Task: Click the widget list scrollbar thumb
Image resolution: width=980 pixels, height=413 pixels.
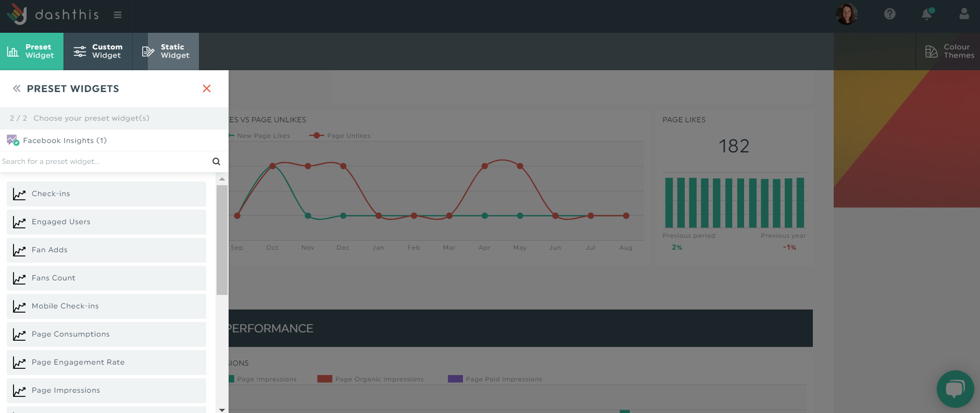Action: click(222, 240)
